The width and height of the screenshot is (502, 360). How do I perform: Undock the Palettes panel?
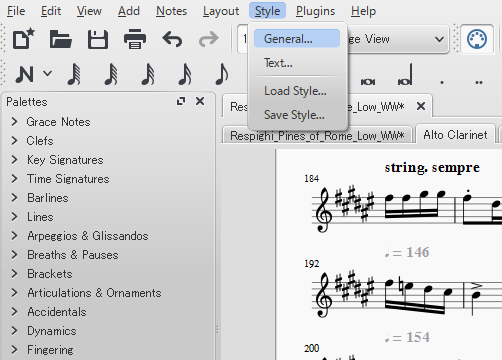click(x=181, y=101)
